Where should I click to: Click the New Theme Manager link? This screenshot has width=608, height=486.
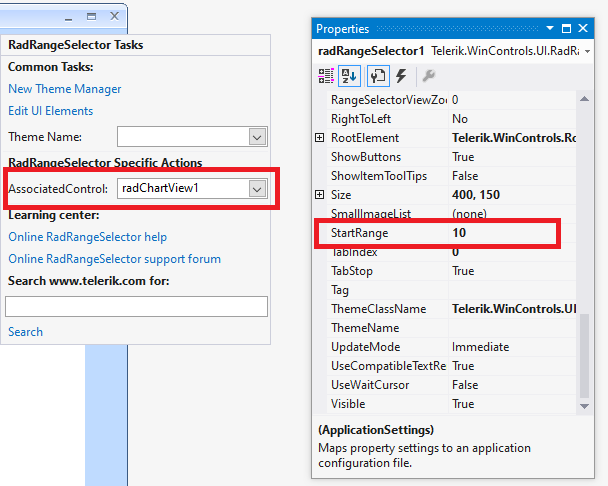[x=64, y=89]
